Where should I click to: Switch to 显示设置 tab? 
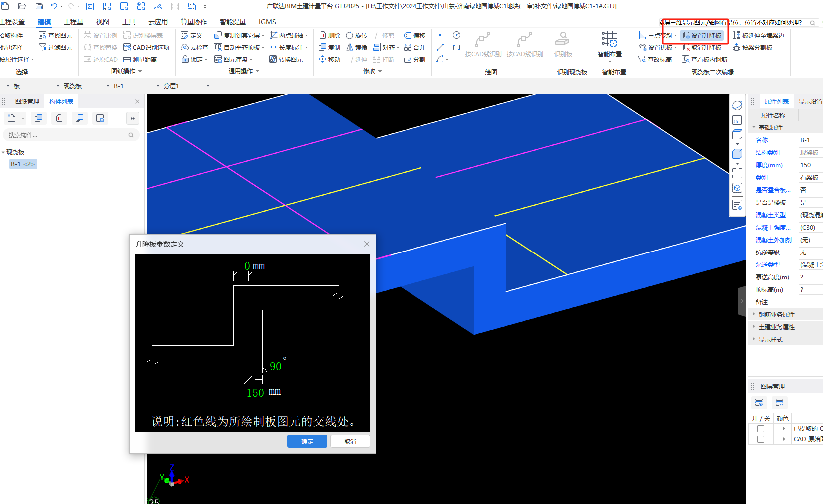tap(810, 101)
